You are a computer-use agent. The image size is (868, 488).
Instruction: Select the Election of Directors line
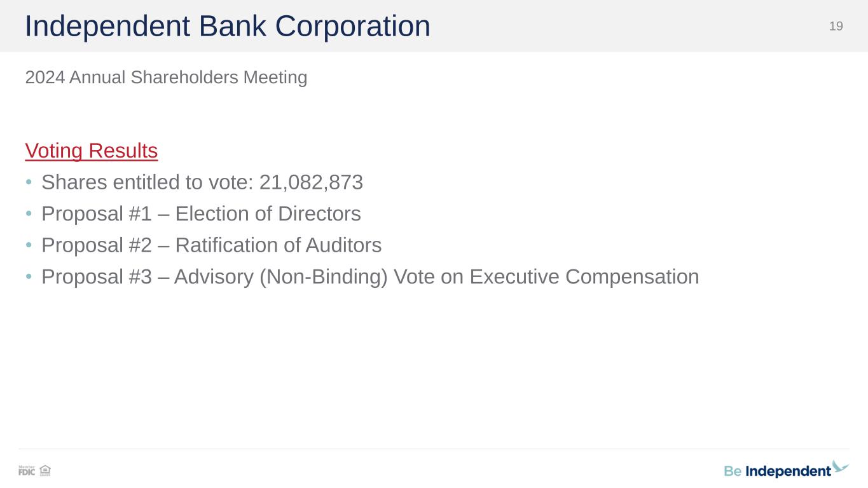[268, 214]
